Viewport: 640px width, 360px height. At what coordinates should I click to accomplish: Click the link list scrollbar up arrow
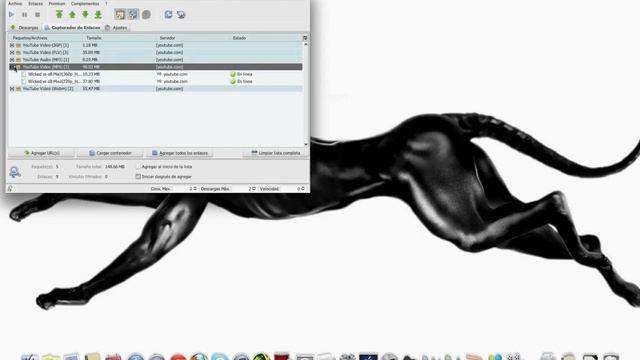[x=306, y=44]
